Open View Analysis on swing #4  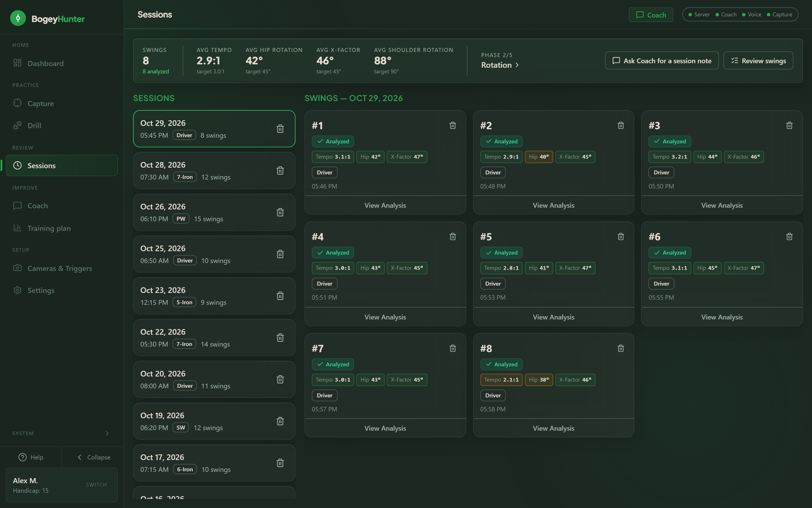(x=385, y=317)
